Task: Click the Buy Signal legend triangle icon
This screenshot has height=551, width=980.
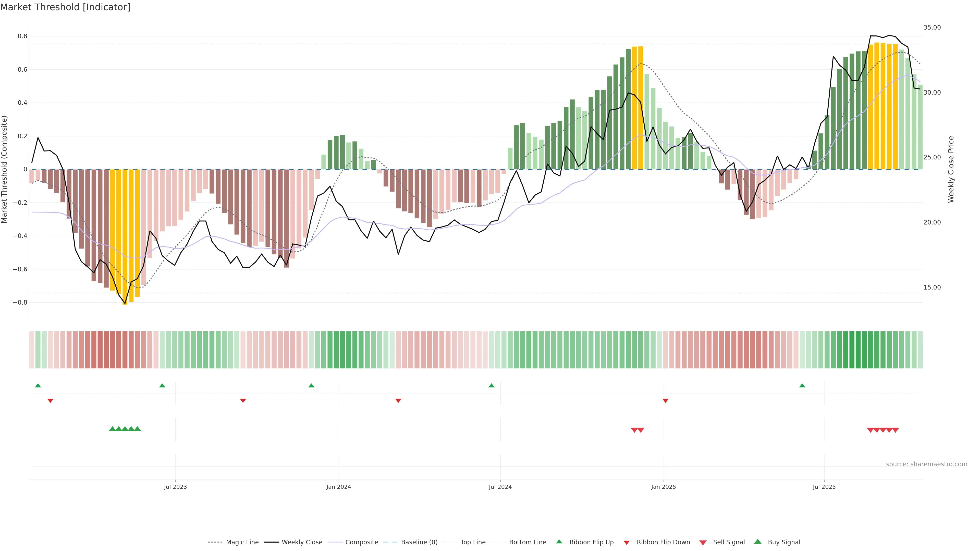Action: pyautogui.click(x=758, y=542)
